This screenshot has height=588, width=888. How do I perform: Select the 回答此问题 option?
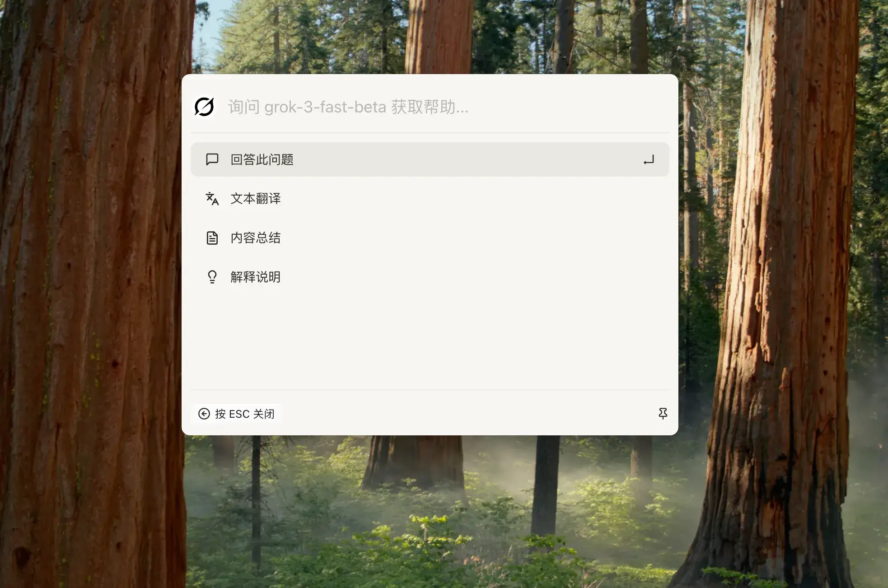(x=430, y=159)
